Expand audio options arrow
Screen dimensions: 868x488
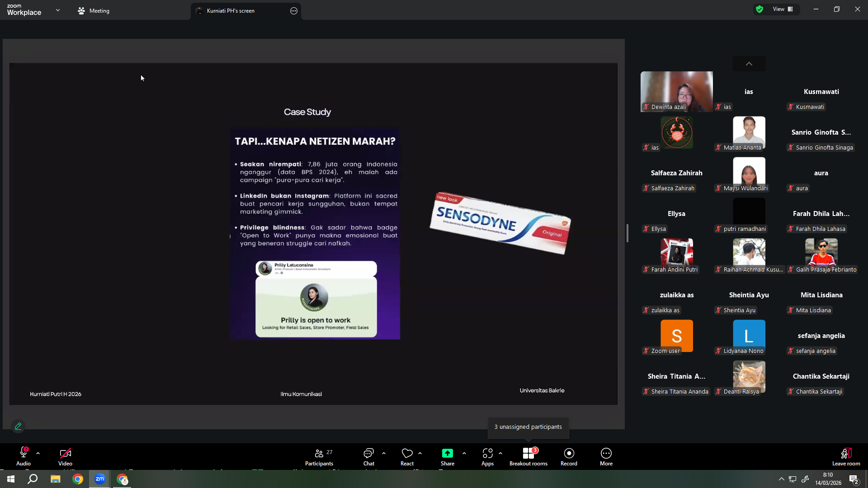click(x=38, y=453)
